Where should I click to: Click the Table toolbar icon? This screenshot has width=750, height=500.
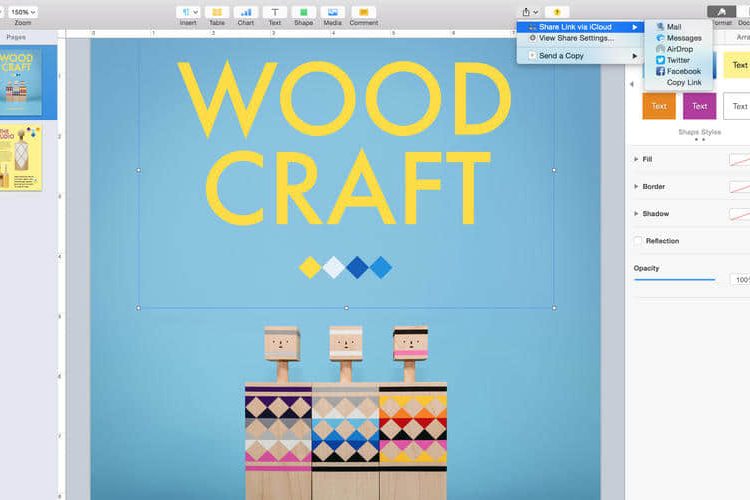pos(216,12)
